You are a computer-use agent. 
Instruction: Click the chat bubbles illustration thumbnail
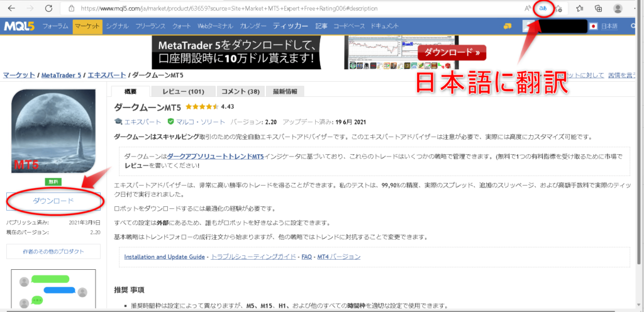[x=53, y=289]
